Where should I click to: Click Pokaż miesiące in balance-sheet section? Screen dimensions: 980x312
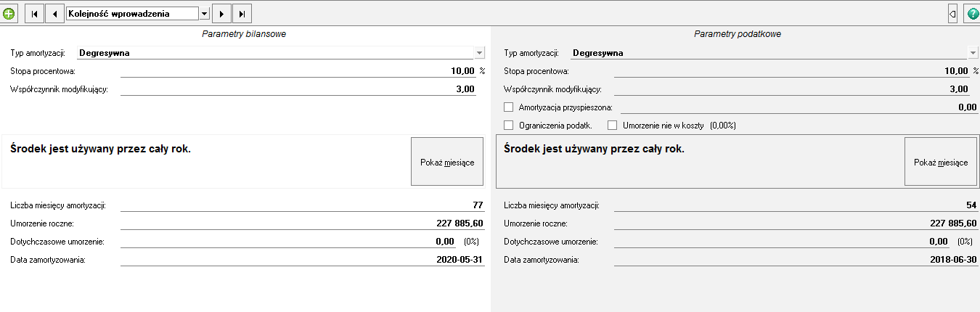[x=447, y=162]
